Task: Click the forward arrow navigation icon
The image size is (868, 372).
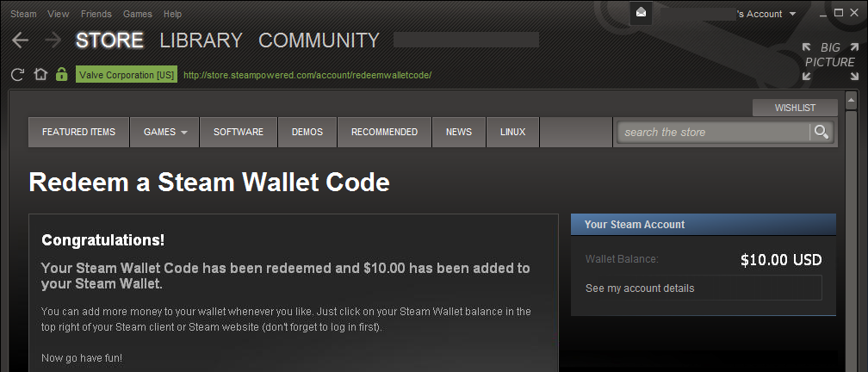Action: click(x=53, y=40)
